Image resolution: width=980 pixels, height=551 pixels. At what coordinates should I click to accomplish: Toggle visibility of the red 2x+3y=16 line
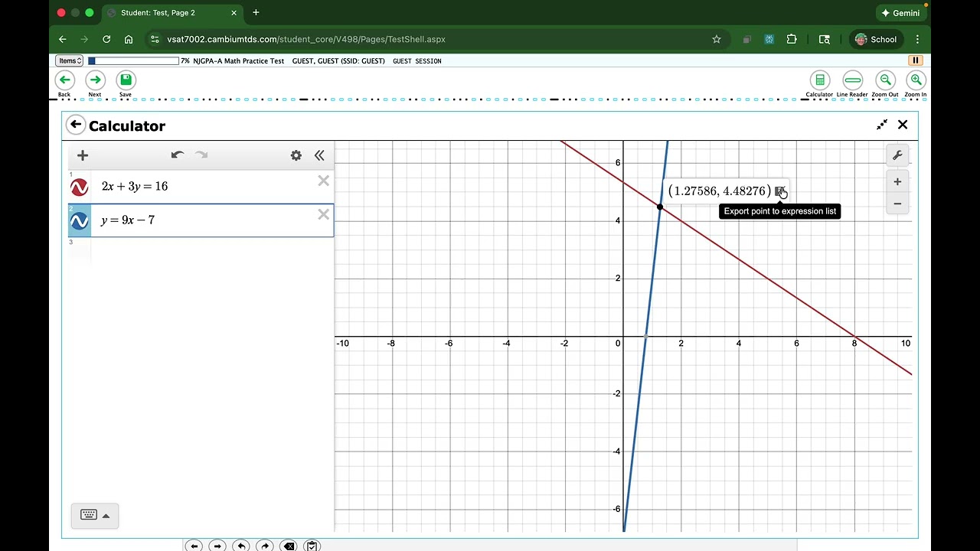[x=80, y=187]
